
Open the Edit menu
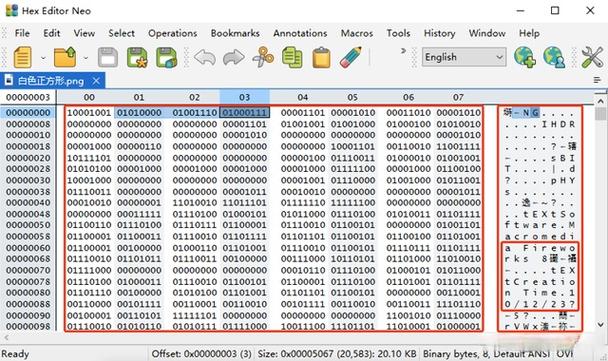tap(52, 33)
